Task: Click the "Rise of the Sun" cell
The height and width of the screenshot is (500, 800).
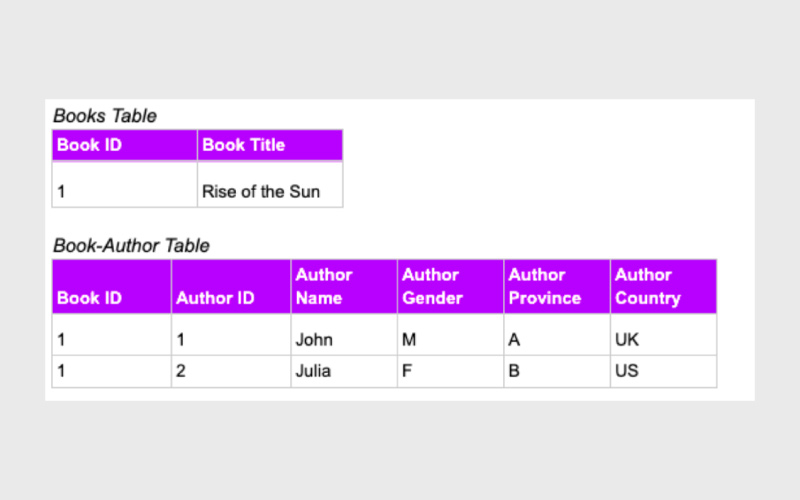Action: tap(261, 191)
